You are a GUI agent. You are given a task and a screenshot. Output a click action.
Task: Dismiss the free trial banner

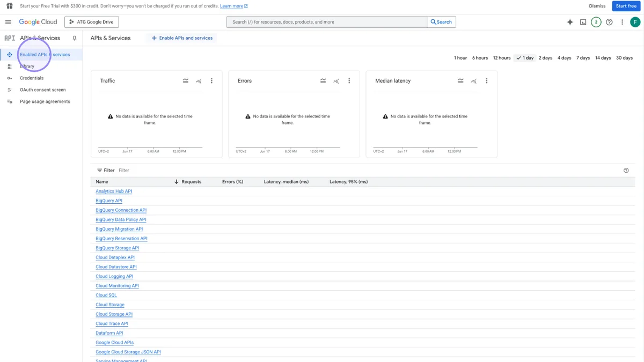point(597,6)
